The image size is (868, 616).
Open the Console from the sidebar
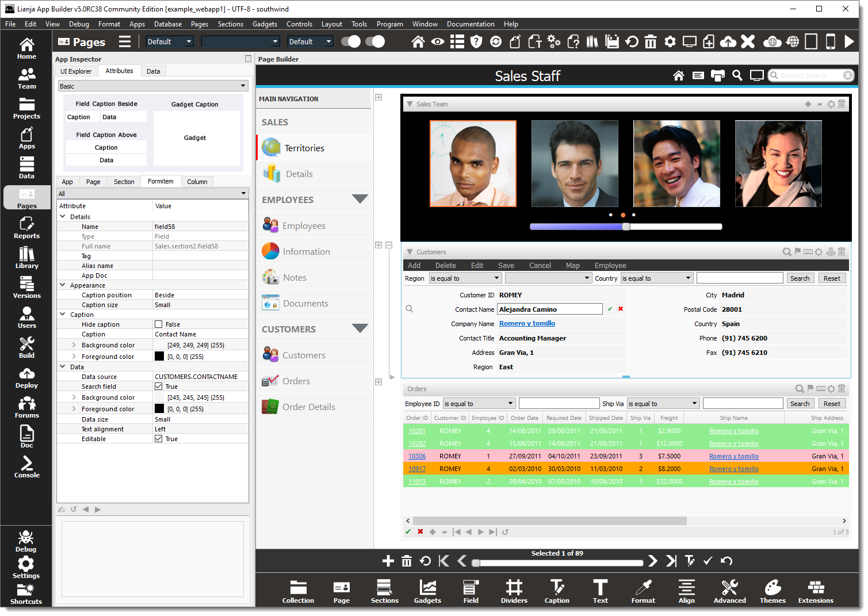26,467
